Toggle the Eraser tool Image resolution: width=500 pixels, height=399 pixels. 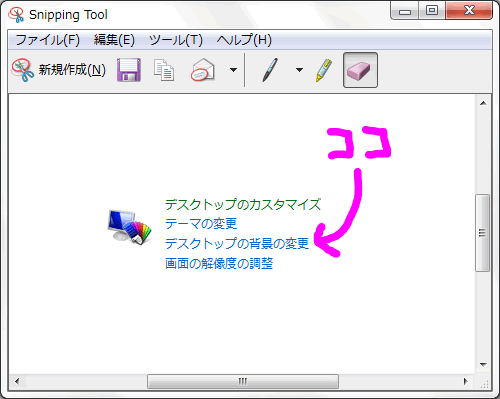[360, 70]
